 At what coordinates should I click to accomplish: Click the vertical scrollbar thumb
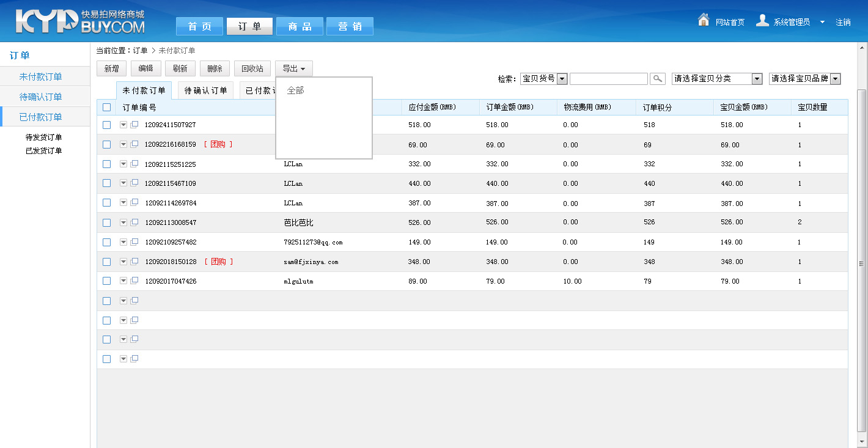click(862, 260)
